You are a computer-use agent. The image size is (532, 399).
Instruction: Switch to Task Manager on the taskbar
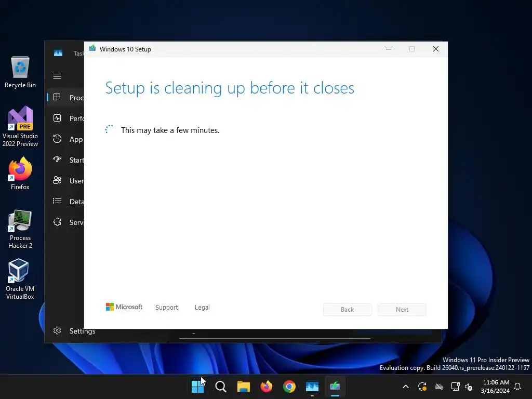click(312, 387)
